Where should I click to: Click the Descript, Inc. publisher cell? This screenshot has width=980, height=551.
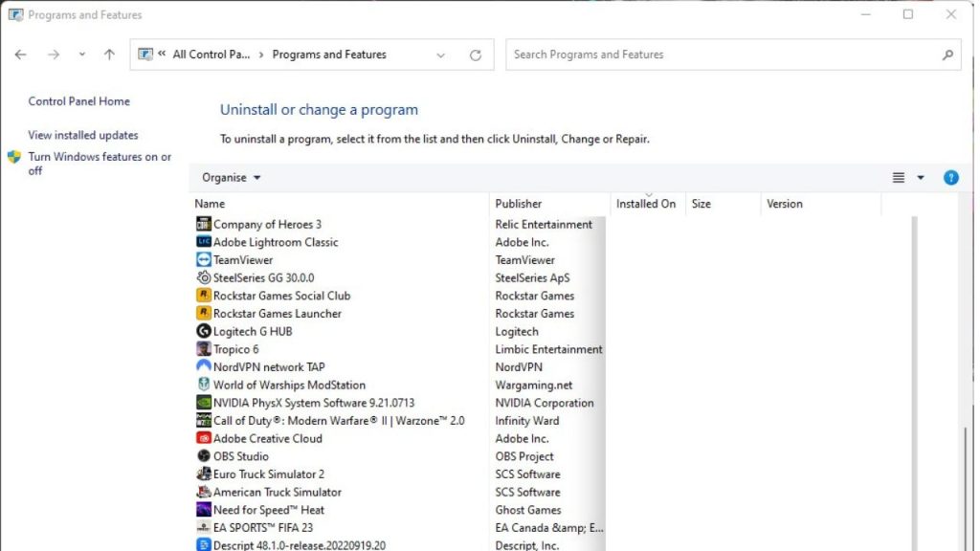pyautogui.click(x=527, y=544)
